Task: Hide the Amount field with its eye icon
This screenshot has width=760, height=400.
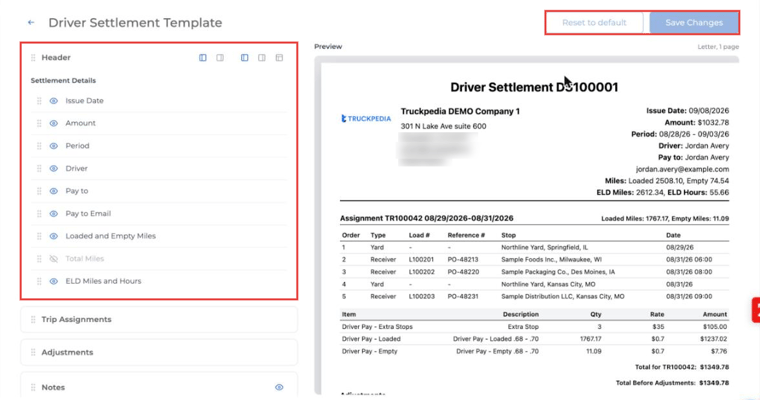Action: pos(54,123)
